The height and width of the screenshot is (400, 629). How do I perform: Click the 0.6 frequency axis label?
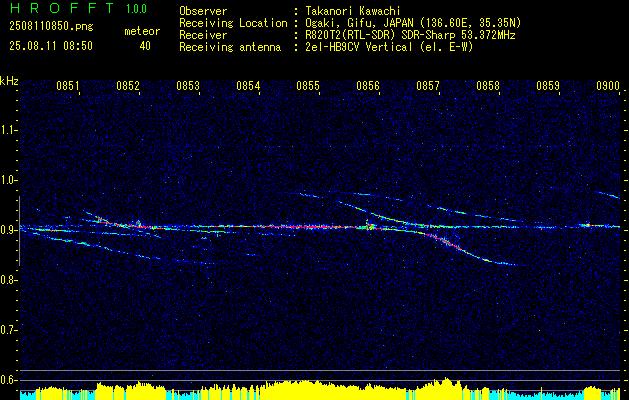click(x=8, y=380)
